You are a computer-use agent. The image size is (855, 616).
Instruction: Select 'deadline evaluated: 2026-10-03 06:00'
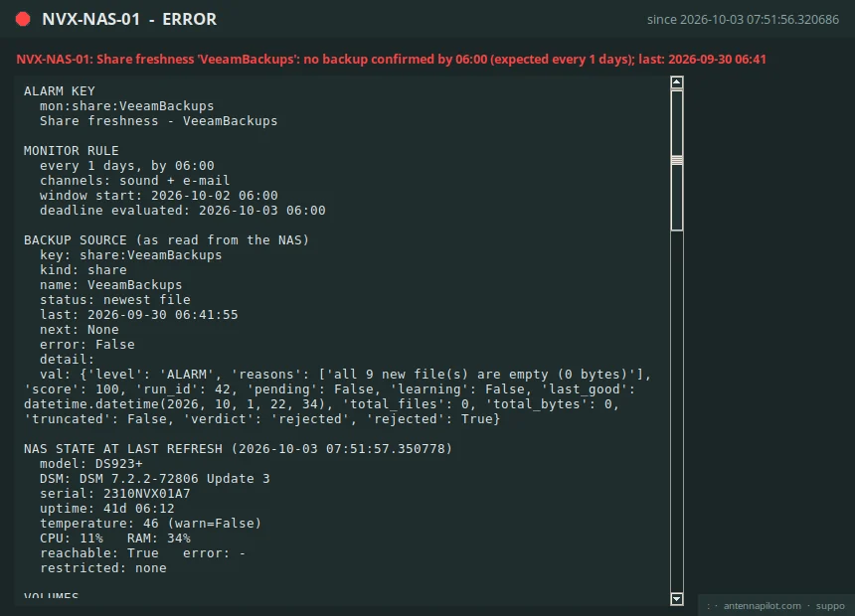coord(183,211)
